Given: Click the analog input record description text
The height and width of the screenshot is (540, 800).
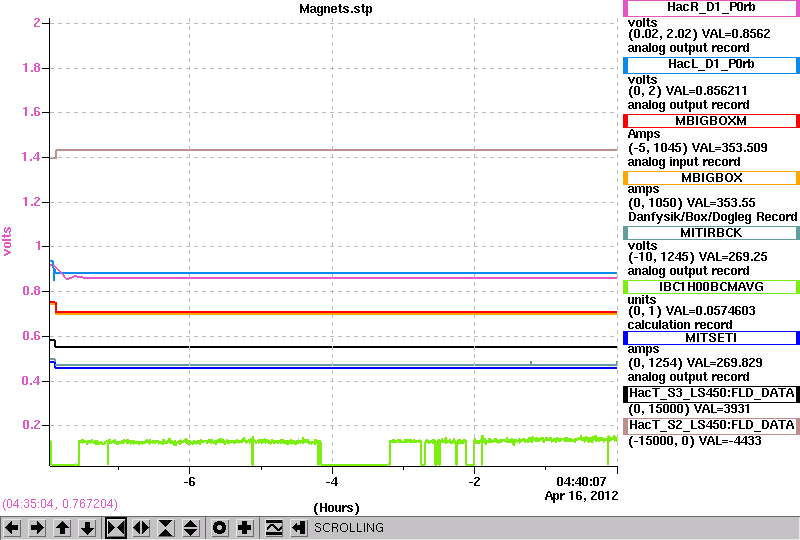Looking at the screenshot, I should (x=684, y=162).
